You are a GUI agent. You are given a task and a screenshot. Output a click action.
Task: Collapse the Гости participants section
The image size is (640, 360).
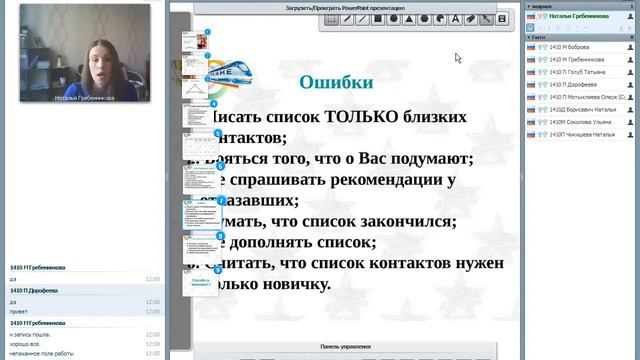529,37
